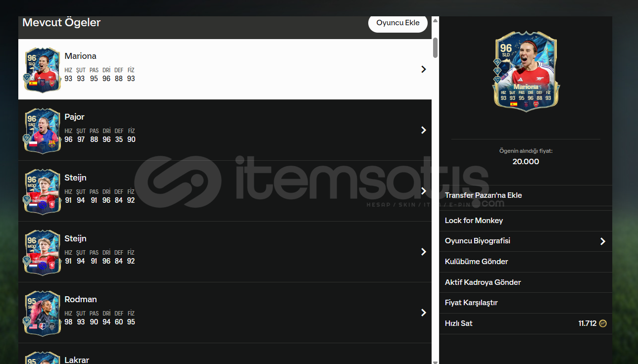Click Barcelona club badge on Pajor card

click(x=52, y=144)
